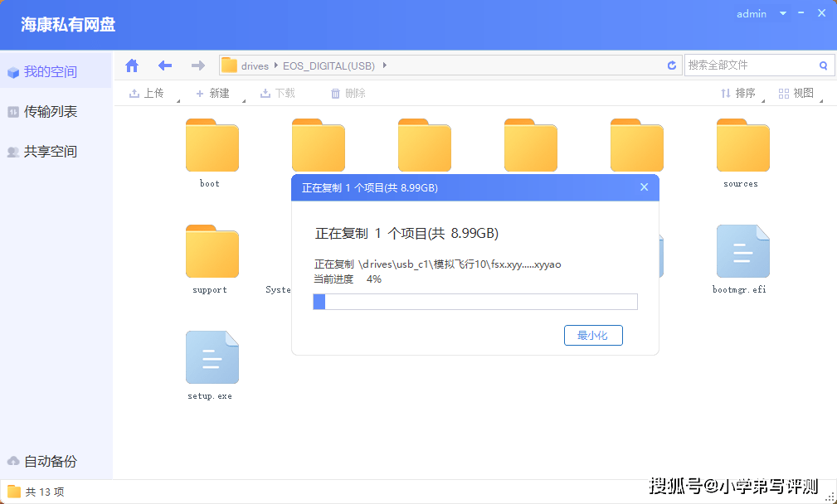Click the 我的空间 sidebar icon
Image resolution: width=837 pixels, height=504 pixels.
(x=14, y=71)
